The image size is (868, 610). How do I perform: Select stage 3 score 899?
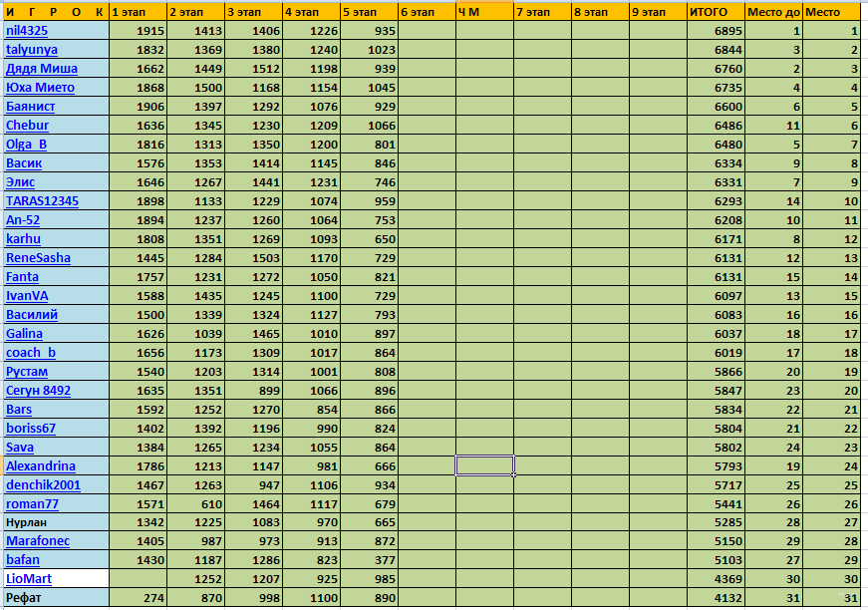pyautogui.click(x=253, y=391)
